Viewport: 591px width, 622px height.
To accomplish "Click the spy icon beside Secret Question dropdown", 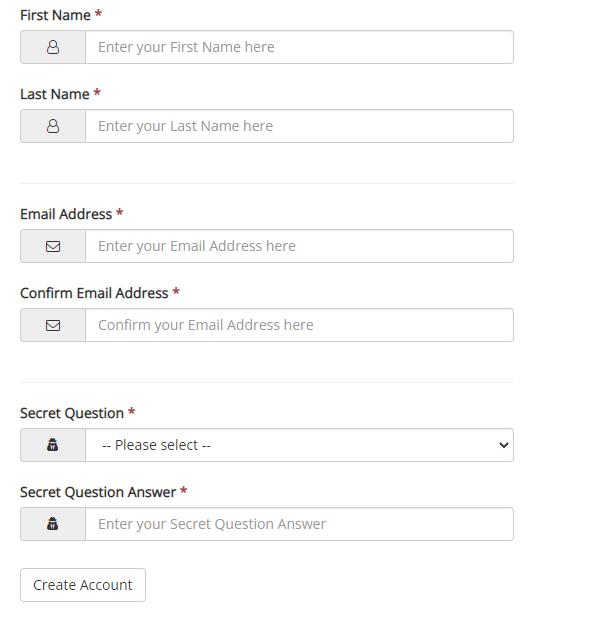I will pyautogui.click(x=52, y=445).
